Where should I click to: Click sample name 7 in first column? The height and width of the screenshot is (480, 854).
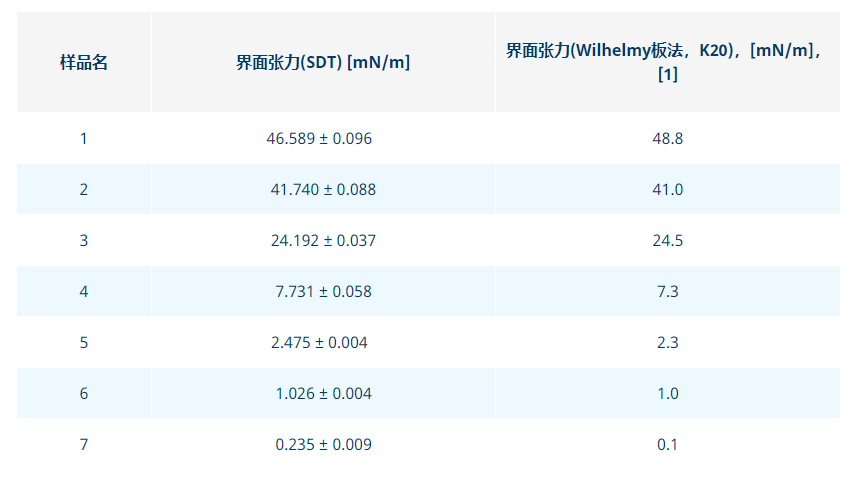pos(84,444)
